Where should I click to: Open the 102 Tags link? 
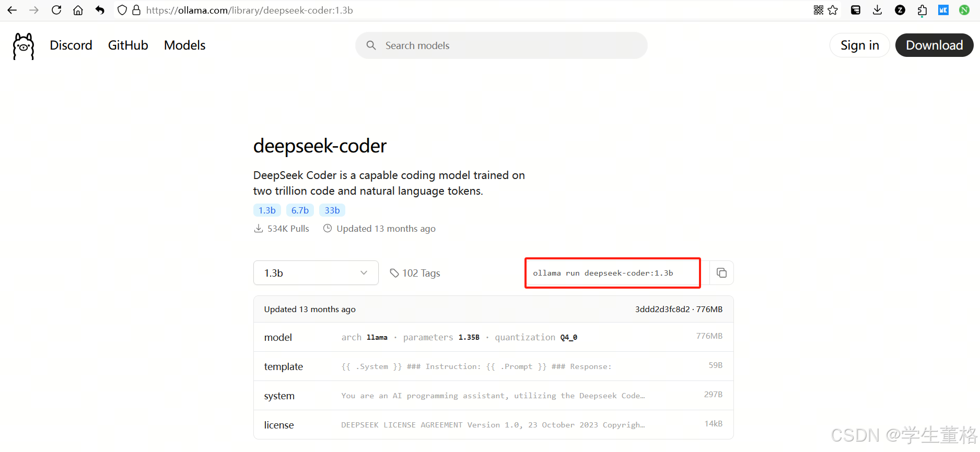[x=415, y=273]
